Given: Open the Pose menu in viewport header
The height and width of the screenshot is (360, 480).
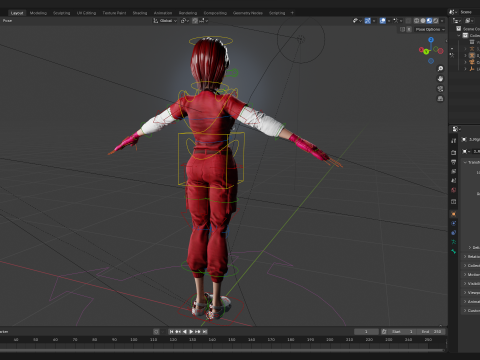Looking at the screenshot, I should (7, 21).
